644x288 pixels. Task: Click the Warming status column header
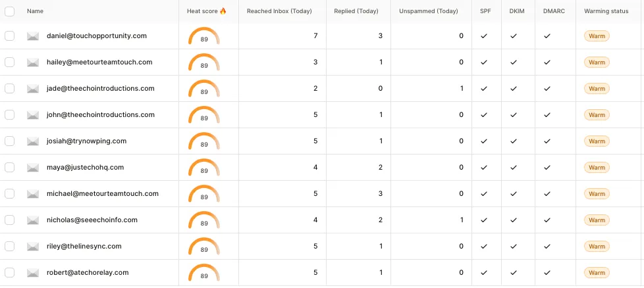(x=606, y=11)
